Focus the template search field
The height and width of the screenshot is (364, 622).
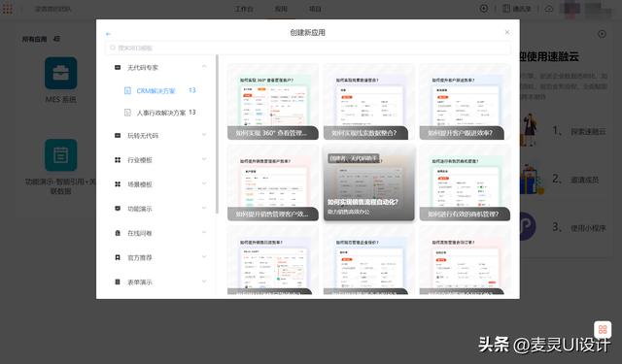308,48
